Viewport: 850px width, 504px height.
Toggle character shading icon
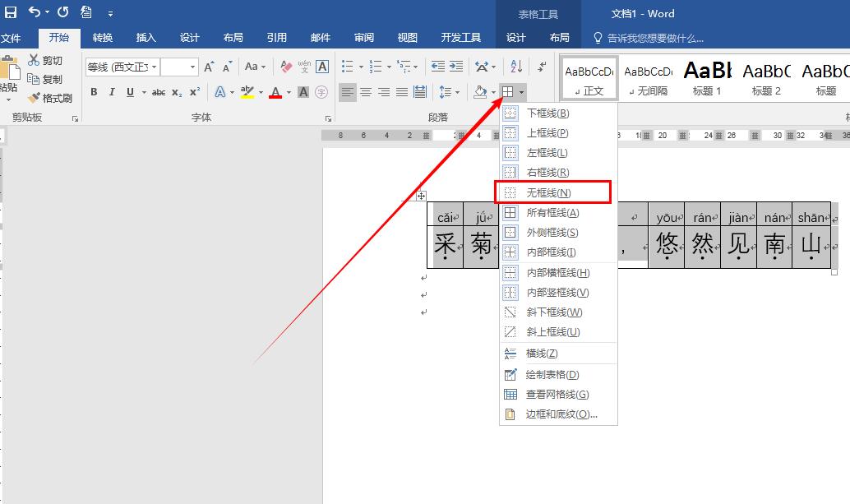point(303,92)
